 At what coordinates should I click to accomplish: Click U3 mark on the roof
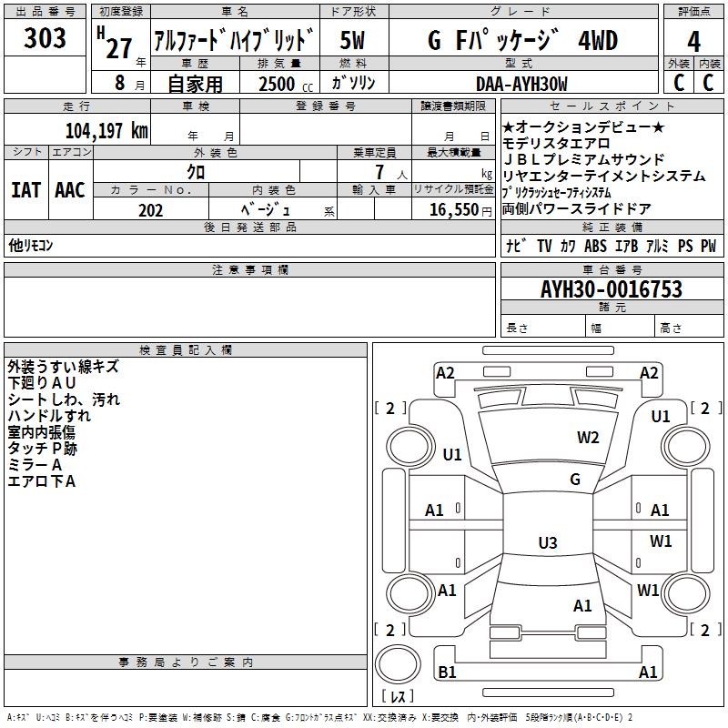[x=548, y=542]
